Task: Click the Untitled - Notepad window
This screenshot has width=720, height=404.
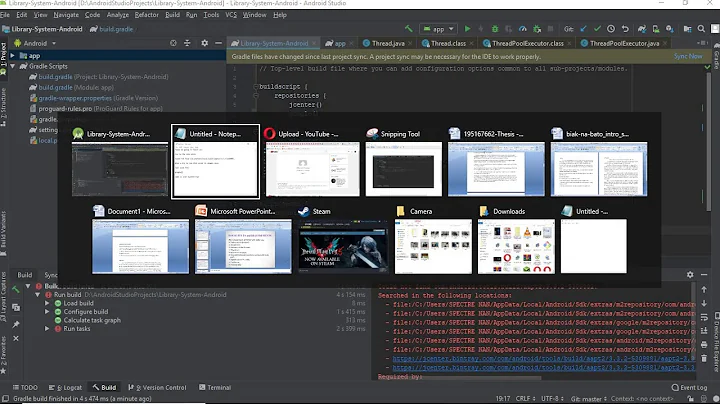Action: 215,168
